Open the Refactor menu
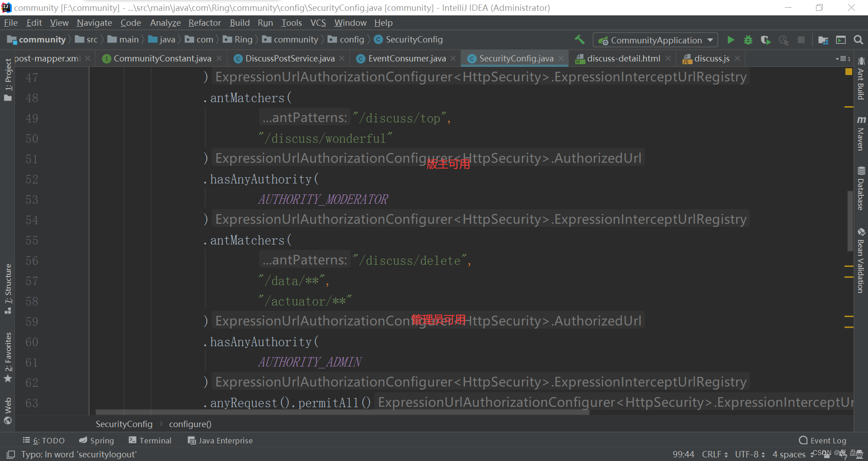The height and width of the screenshot is (461, 868). (205, 23)
